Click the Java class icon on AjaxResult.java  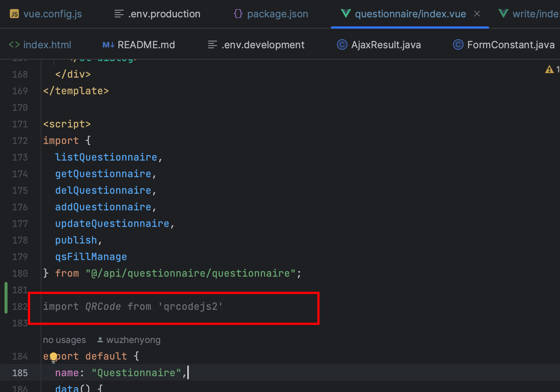pyautogui.click(x=342, y=45)
